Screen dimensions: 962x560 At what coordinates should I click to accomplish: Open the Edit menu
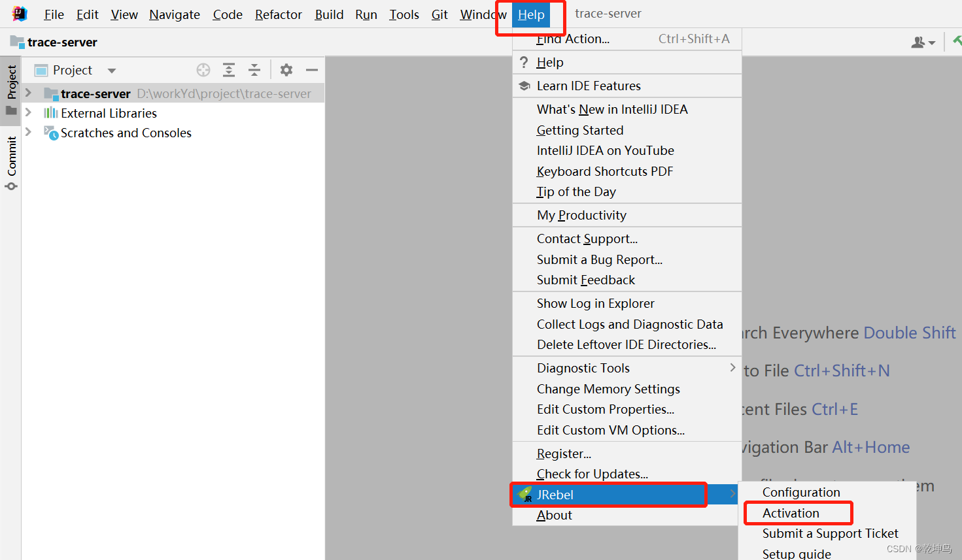[87, 14]
